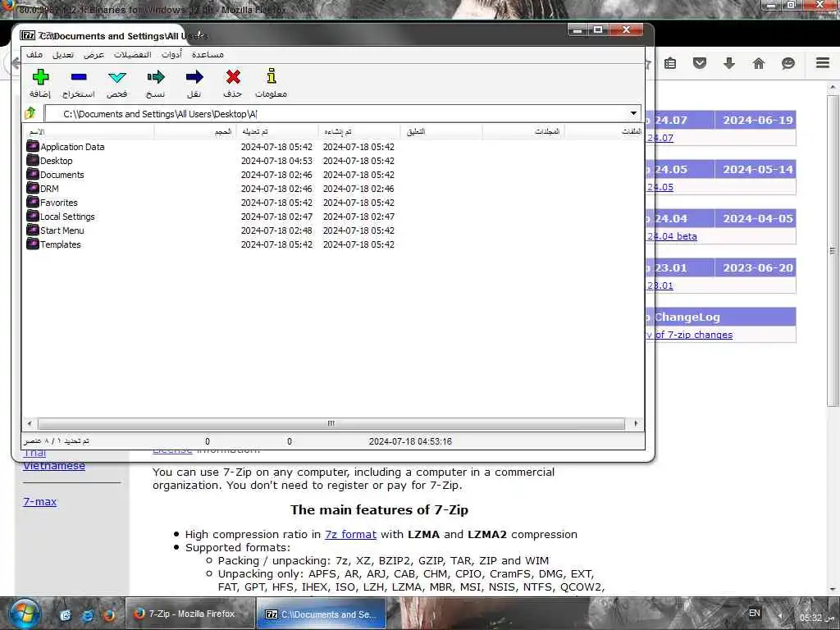This screenshot has width=840, height=630.
Task: Click the horizontal scrollbar right arrow
Action: point(636,423)
